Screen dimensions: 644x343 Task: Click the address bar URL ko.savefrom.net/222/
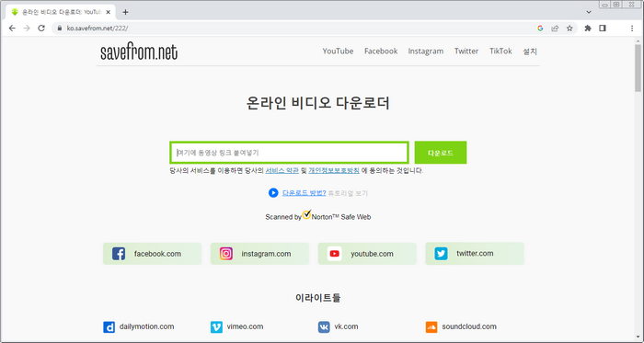(98, 29)
